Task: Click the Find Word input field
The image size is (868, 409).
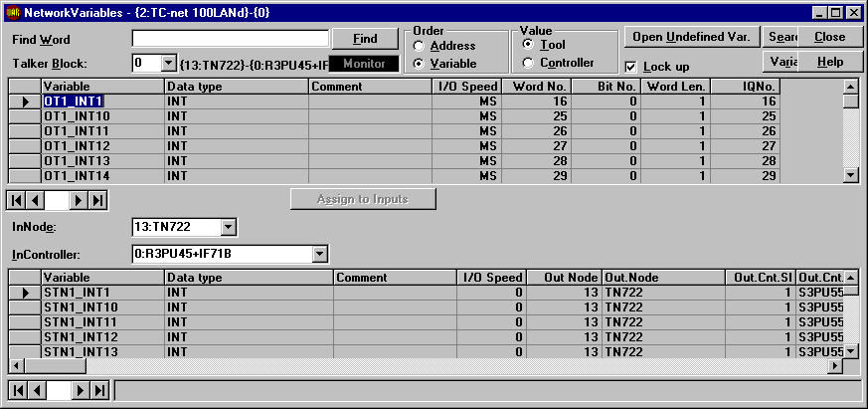Action: coord(230,39)
